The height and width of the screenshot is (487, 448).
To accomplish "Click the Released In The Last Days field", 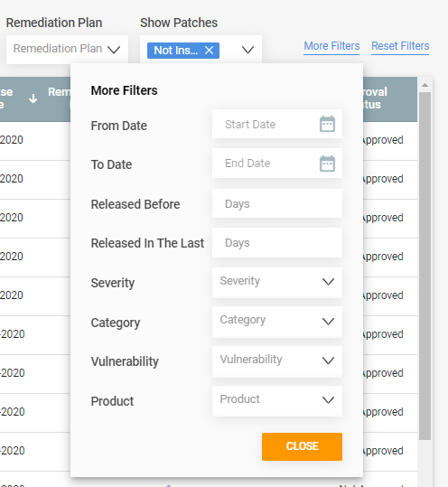I will 277,243.
